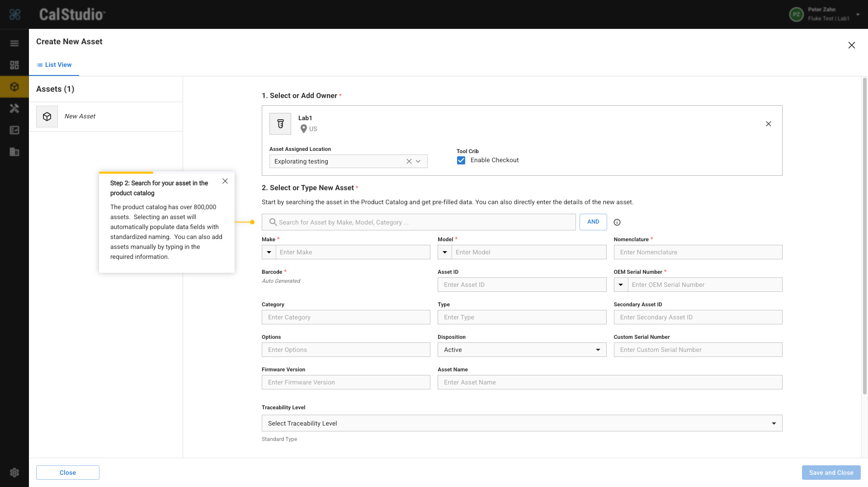Open the Disposition Active dropdown
The image size is (868, 487).
click(x=522, y=350)
